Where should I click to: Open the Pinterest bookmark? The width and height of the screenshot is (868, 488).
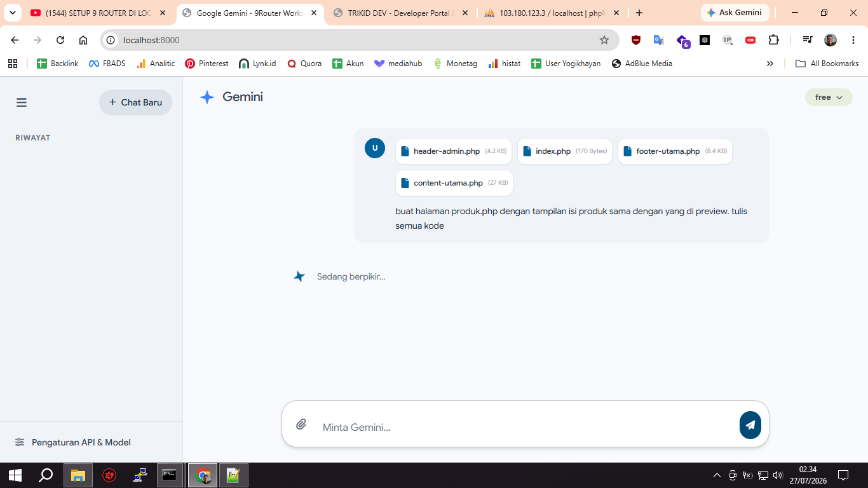(207, 64)
